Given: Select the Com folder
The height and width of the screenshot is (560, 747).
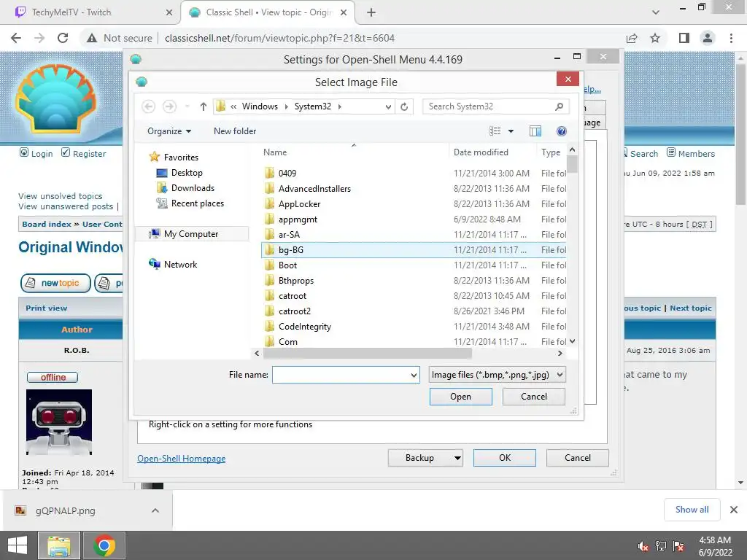Looking at the screenshot, I should pyautogui.click(x=414, y=341).
